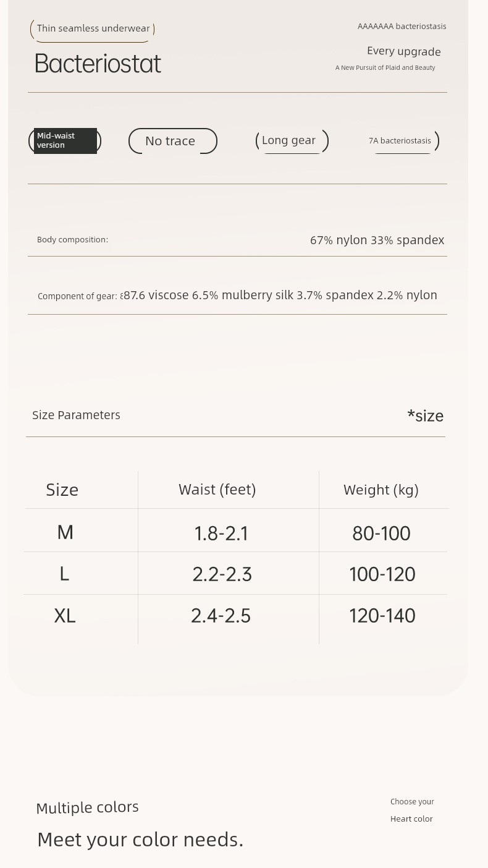Select the XL size row label

tap(65, 616)
